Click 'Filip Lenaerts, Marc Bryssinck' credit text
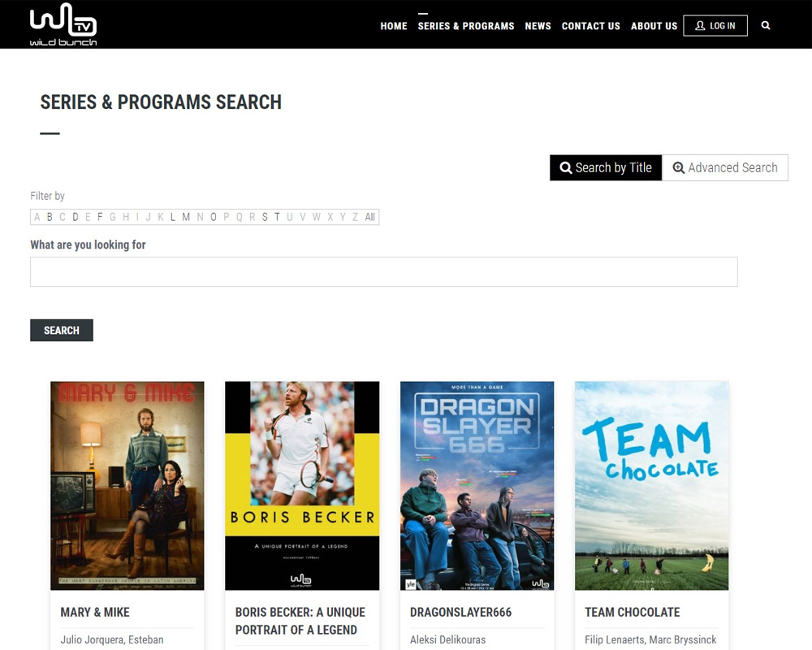 pyautogui.click(x=651, y=639)
